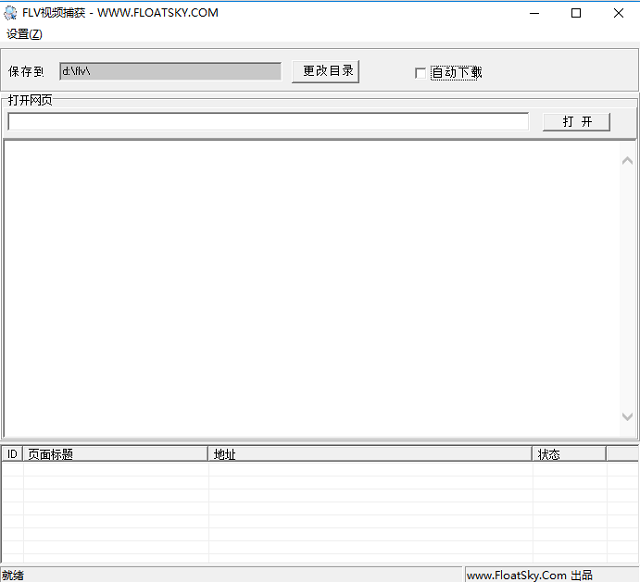Click the browser pane scroll-down arrow
Image resolution: width=640 pixels, height=582 pixels.
coord(627,417)
